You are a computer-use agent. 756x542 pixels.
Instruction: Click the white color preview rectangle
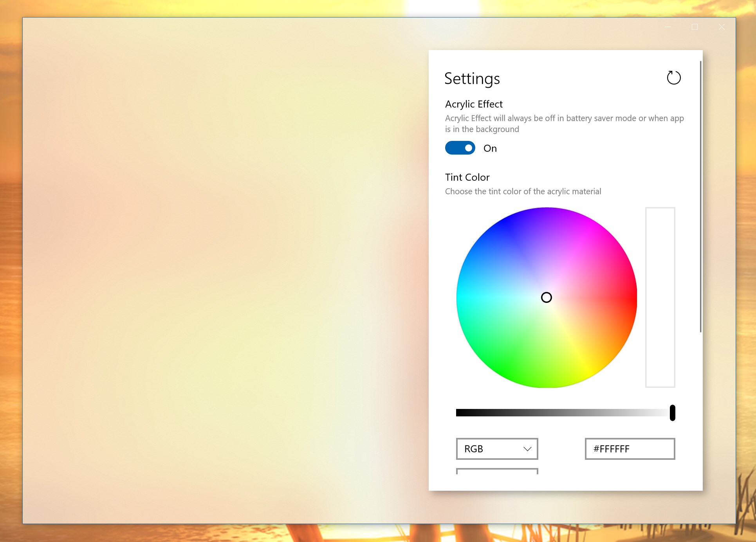point(660,297)
